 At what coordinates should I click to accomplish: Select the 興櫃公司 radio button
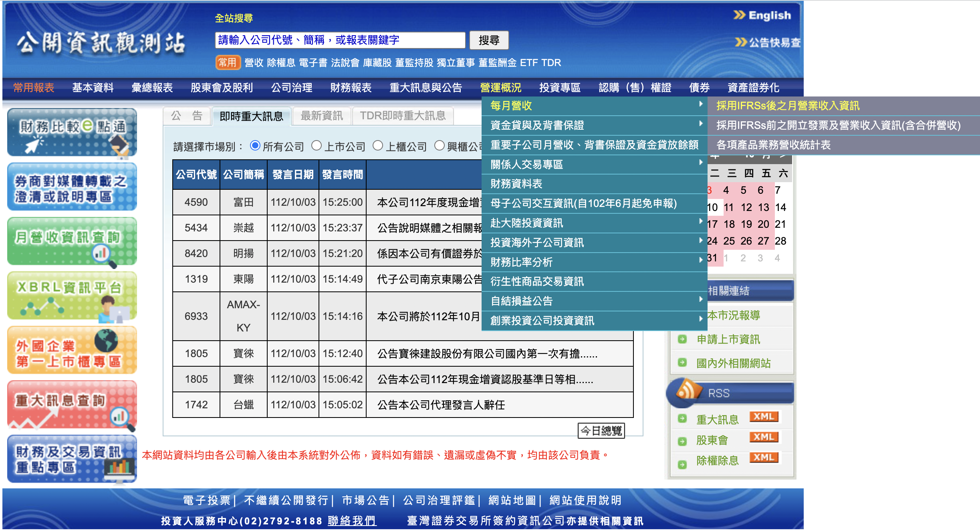[440, 145]
